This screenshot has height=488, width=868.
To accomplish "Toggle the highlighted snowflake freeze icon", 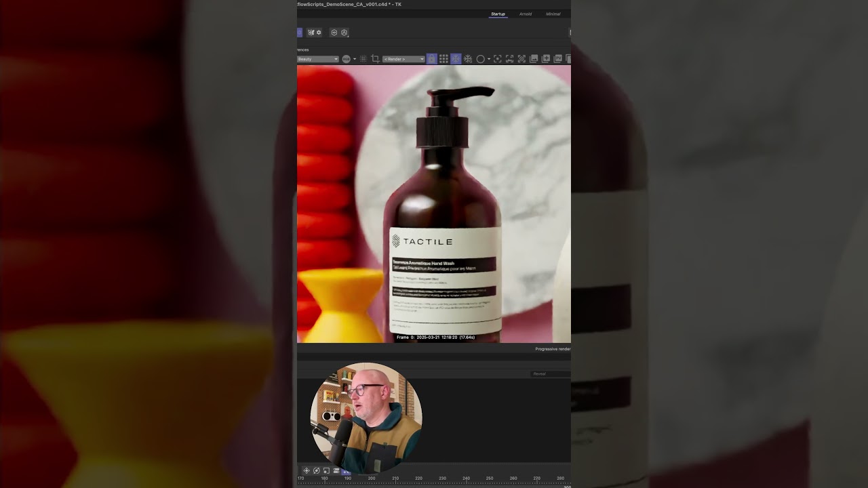I will (x=456, y=59).
